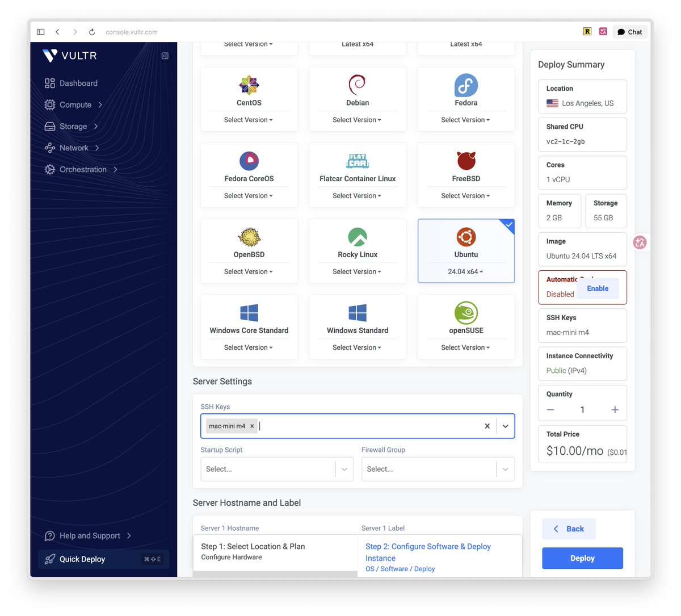Open Rocky Linux Select Version dropdown
The width and height of the screenshot is (681, 616).
point(357,272)
